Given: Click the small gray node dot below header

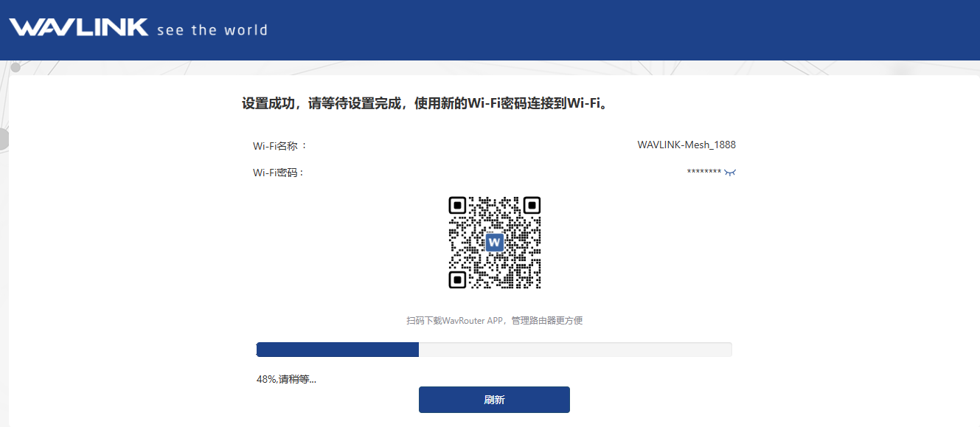Looking at the screenshot, I should click(15, 67).
